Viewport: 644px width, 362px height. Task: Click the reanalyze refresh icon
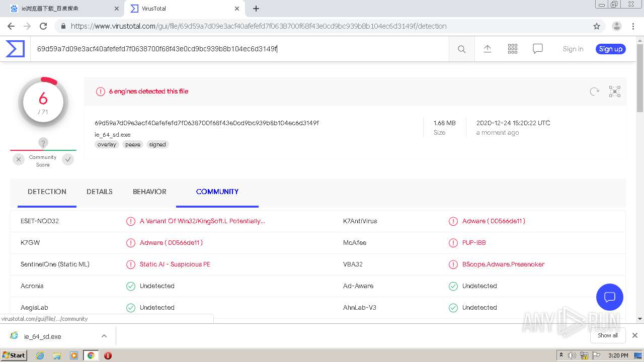point(594,92)
